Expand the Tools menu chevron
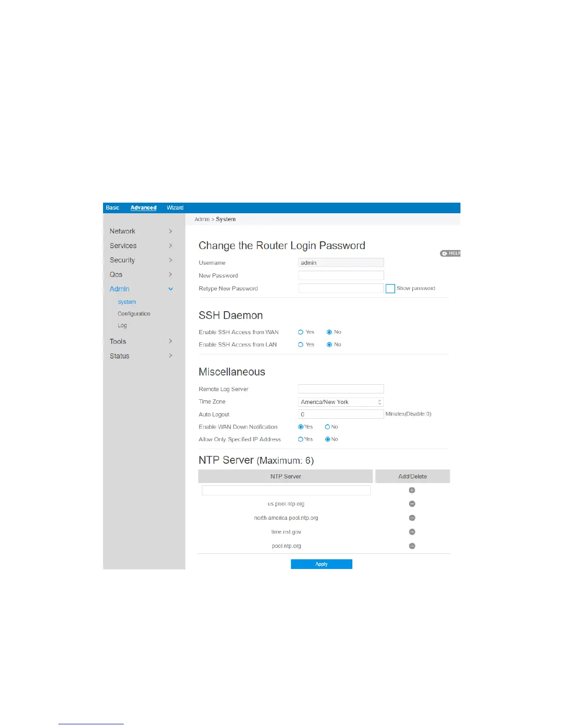The width and height of the screenshot is (563, 728). point(171,341)
